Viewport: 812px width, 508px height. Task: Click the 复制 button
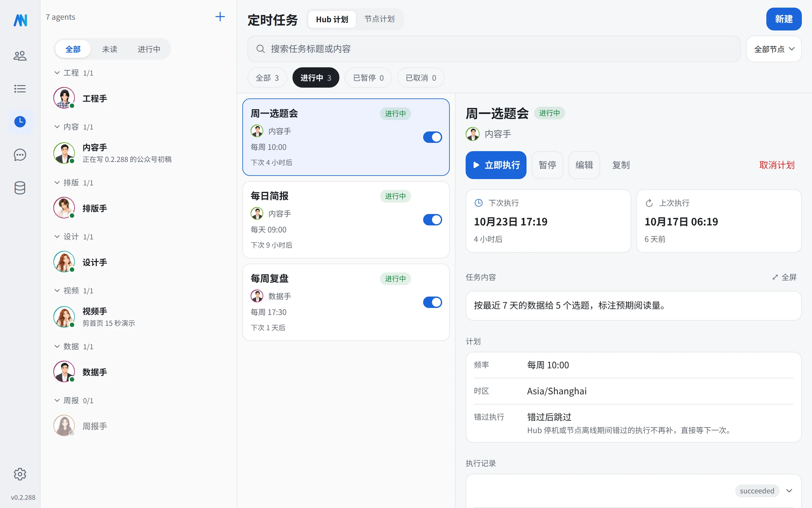pos(621,165)
